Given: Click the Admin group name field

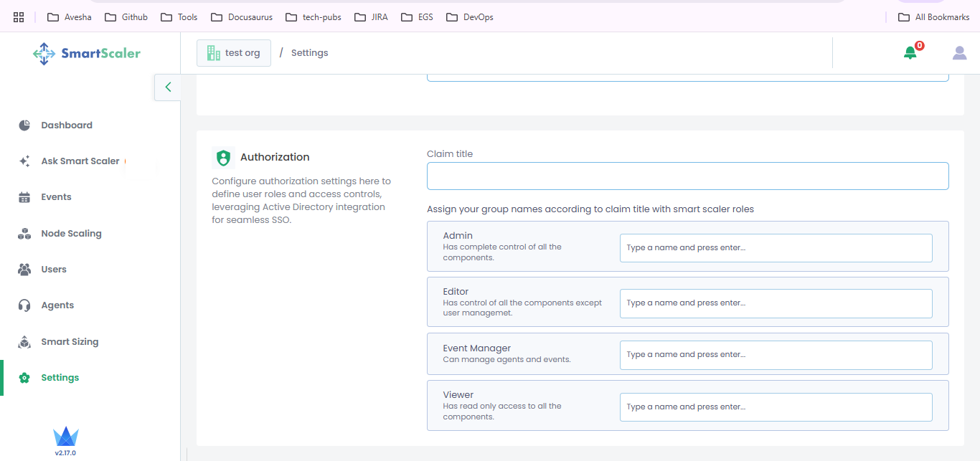Looking at the screenshot, I should point(776,248).
